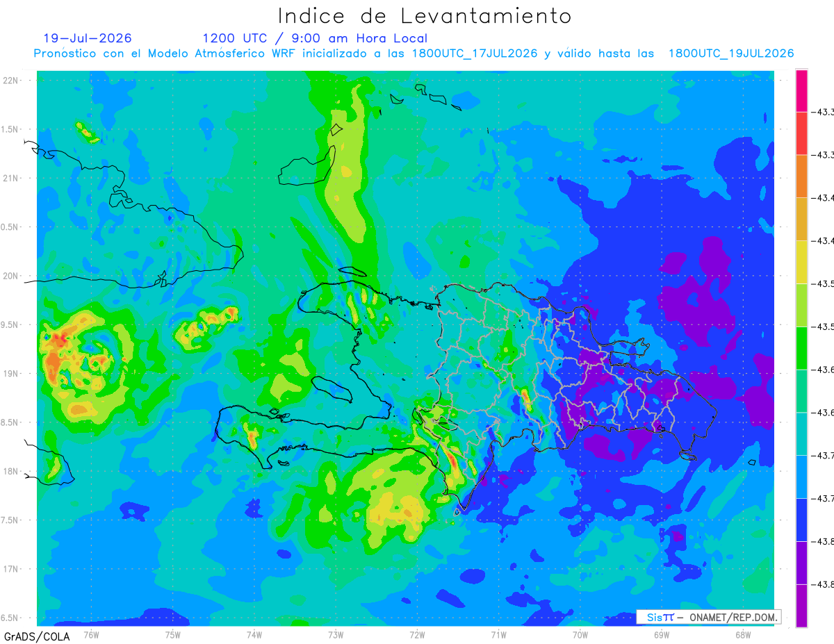Screen dimensions: 834x644
Task: Choose the bright yellow legend swatch
Action: pyautogui.click(x=801, y=262)
